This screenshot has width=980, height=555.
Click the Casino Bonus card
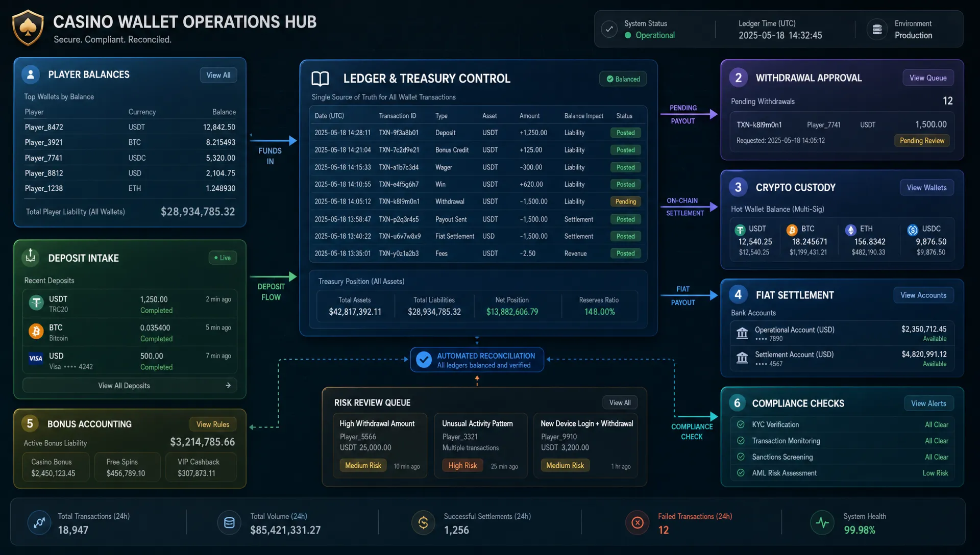coord(56,467)
